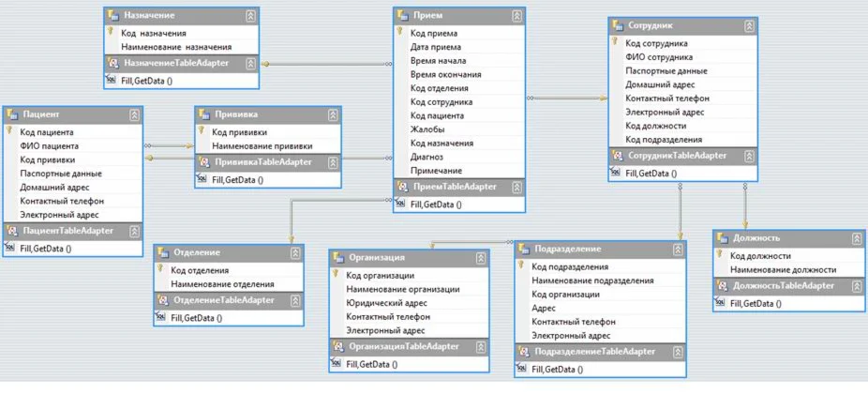868x394 pixels.
Task: Collapse ПриемTableAdapter section
Action: pos(517,188)
